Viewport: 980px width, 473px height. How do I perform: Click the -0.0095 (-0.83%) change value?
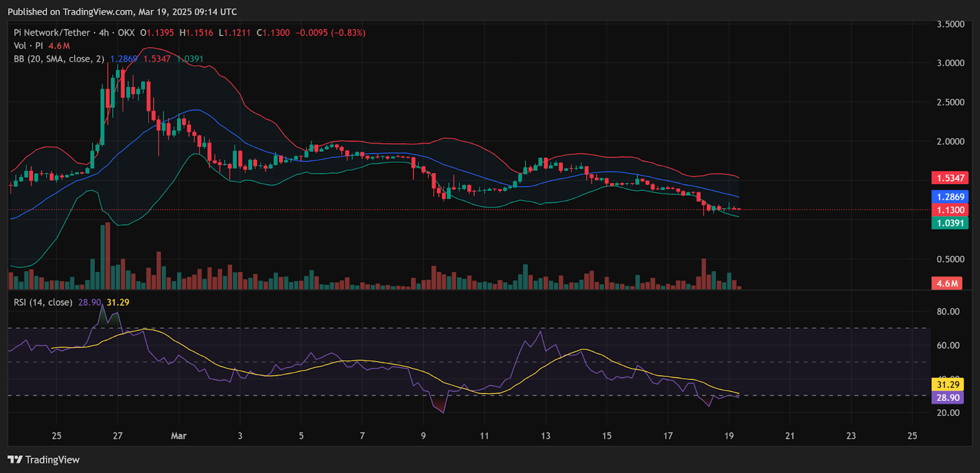coord(330,32)
